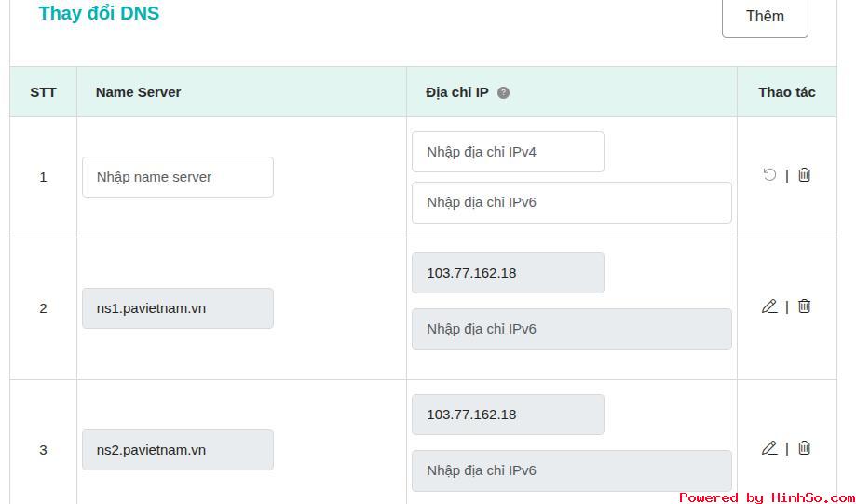The height and width of the screenshot is (504, 856).
Task: Click the row 2 IPv6 address field
Action: tap(571, 329)
